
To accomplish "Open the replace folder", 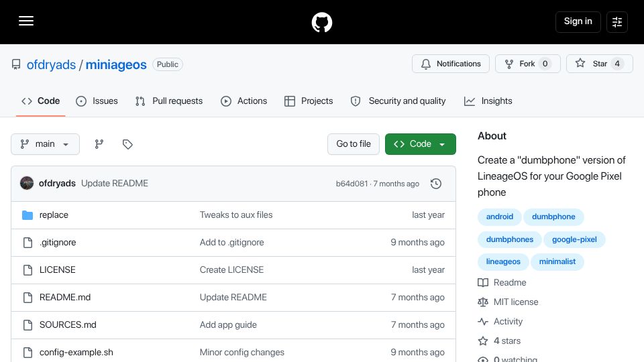I will click(x=54, y=215).
